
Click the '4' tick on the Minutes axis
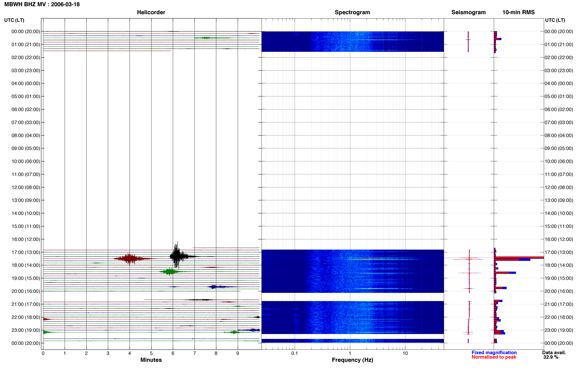coord(130,353)
